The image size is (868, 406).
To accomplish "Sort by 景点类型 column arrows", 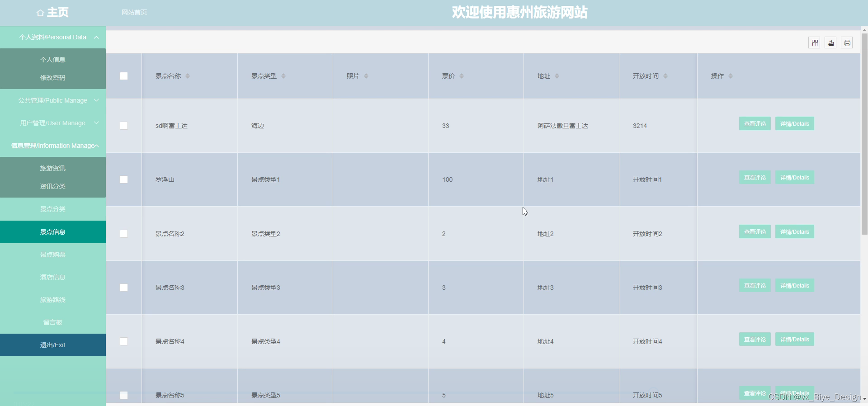I will coord(283,76).
